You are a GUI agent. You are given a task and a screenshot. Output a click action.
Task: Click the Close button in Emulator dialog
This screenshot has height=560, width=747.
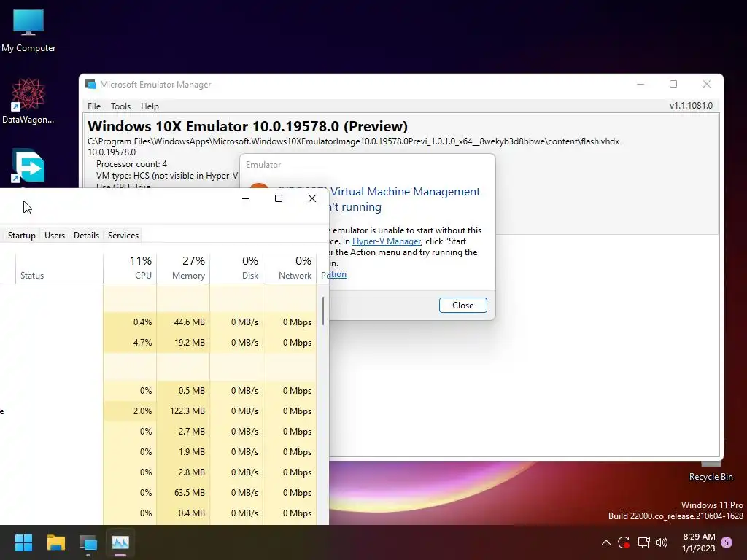click(x=463, y=306)
